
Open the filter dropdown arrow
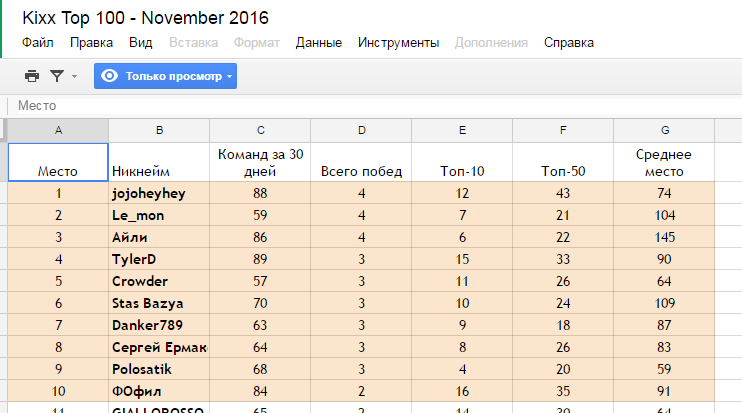[74, 76]
